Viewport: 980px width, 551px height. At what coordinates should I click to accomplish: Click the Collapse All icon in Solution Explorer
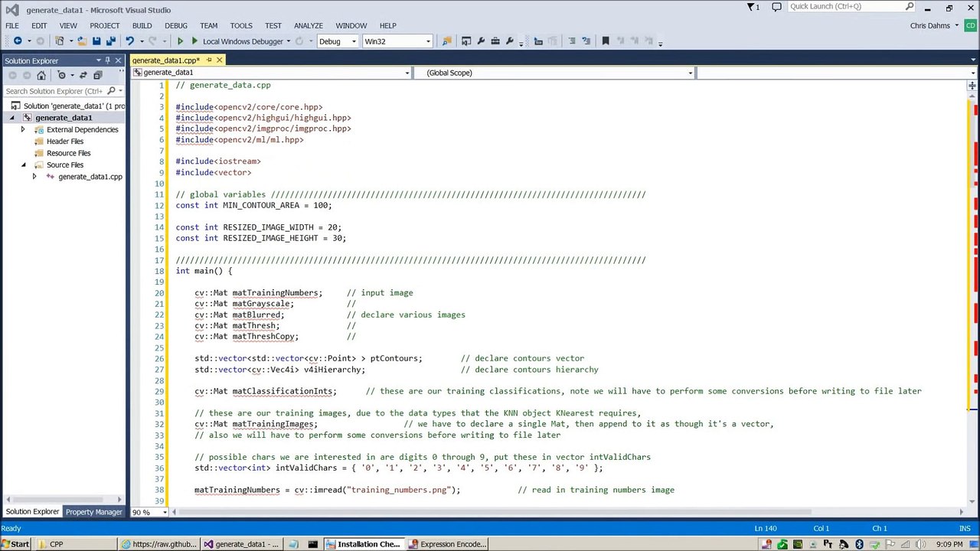[97, 75]
